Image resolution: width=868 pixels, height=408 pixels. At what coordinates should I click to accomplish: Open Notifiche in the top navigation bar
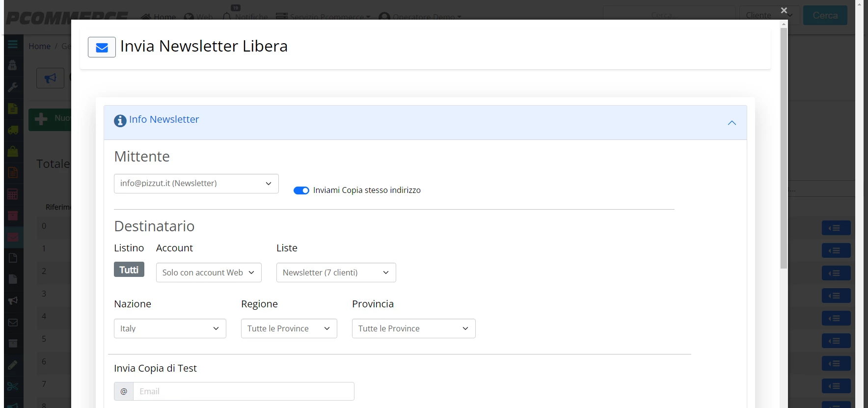245,17
